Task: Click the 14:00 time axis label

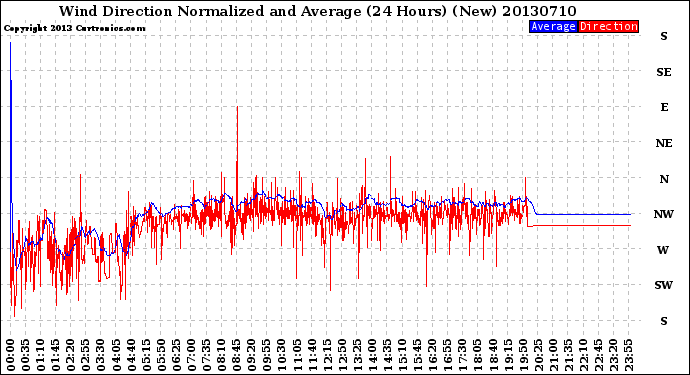Action: point(372,355)
